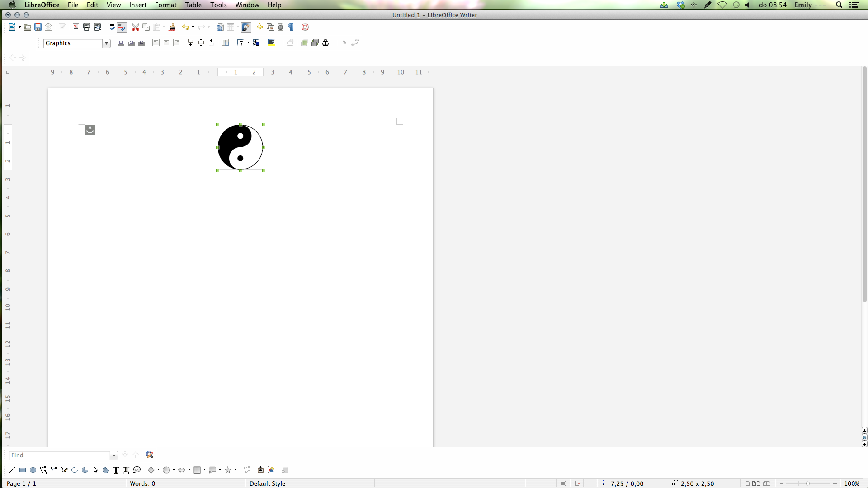The width and height of the screenshot is (868, 488).
Task: Toggle the formatting marks visibility icon
Action: [291, 27]
